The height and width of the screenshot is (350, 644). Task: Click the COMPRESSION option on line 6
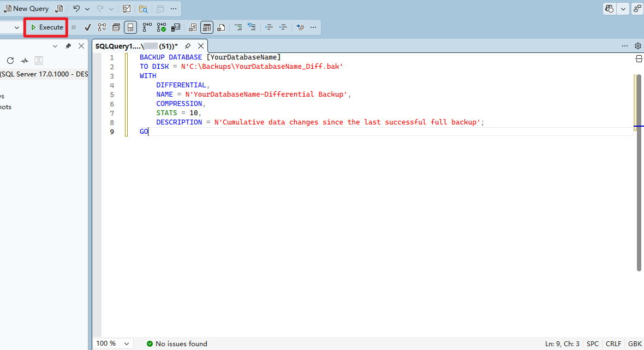click(179, 104)
